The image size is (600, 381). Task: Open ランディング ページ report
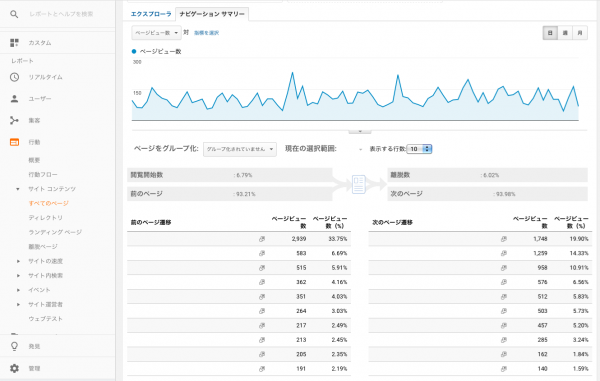coord(55,232)
